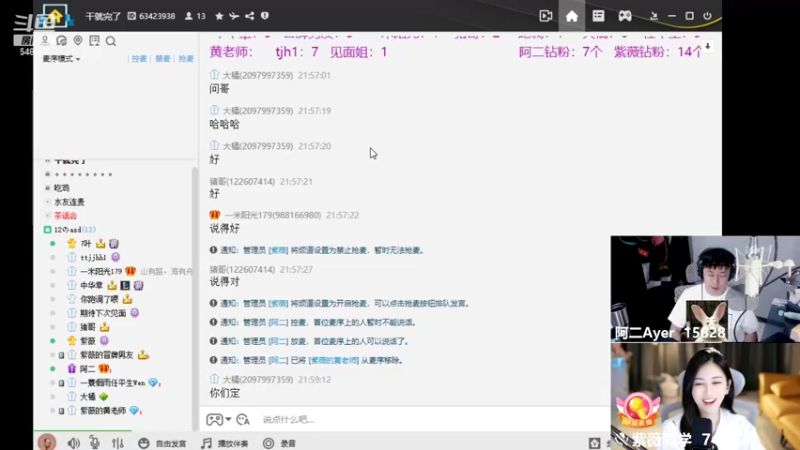800x450 pixels.
Task: Click the share icon in title bar
Action: coord(249,16)
